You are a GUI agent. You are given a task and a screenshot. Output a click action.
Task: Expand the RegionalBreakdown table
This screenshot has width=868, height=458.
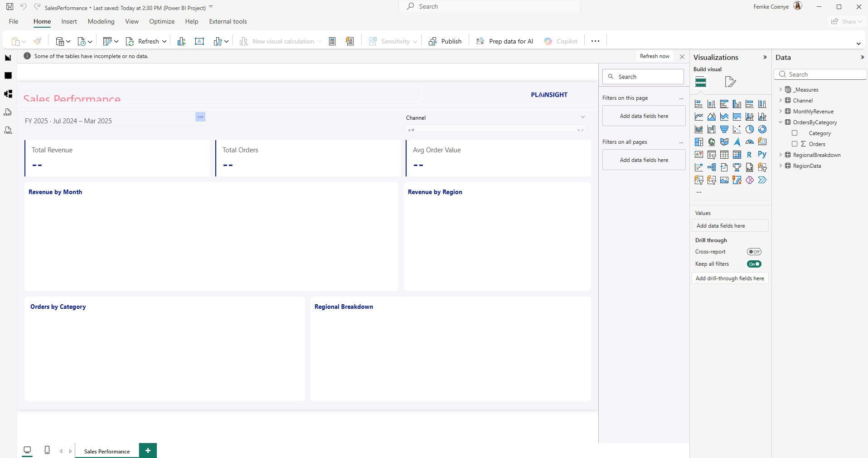781,155
